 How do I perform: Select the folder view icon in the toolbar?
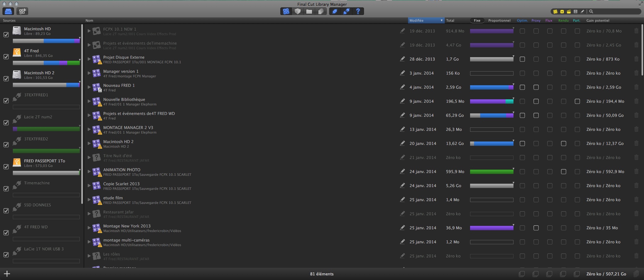coord(310,11)
